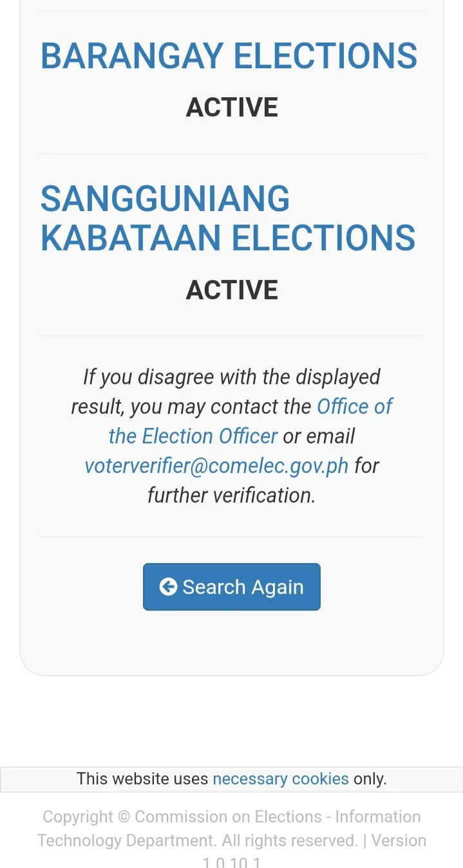Click the 'further verification.' text
The width and height of the screenshot is (463, 868).
click(x=232, y=495)
